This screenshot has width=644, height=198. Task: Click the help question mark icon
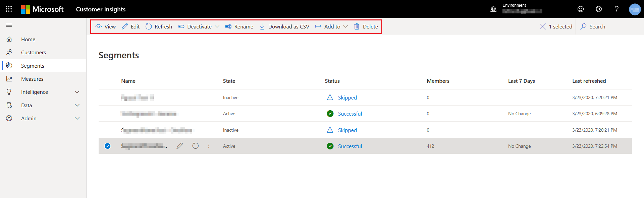click(616, 9)
